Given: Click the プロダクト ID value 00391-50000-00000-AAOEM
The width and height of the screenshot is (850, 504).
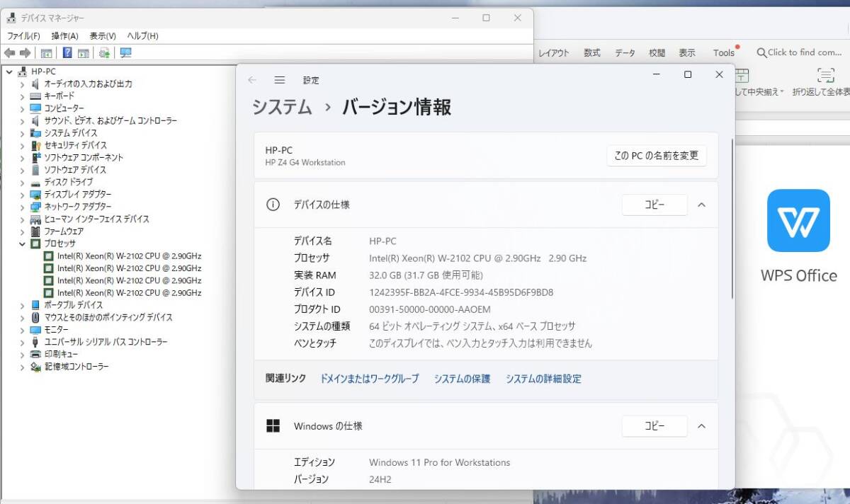Looking at the screenshot, I should (x=430, y=309).
